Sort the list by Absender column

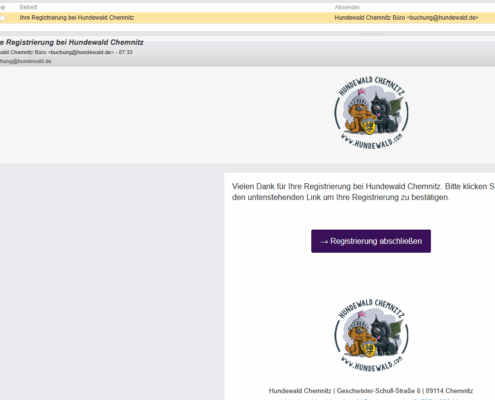click(347, 7)
